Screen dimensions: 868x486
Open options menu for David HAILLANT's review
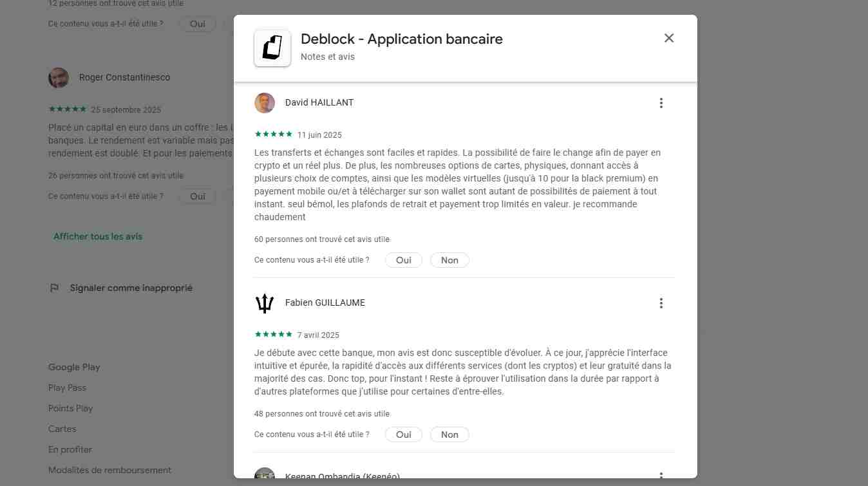tap(661, 103)
